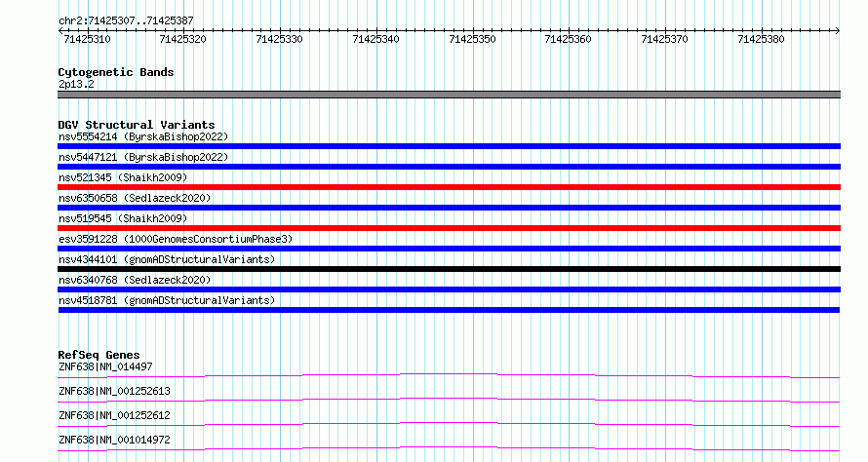Click ruler position 71425330
The width and height of the screenshot is (868, 462).
[x=280, y=39]
